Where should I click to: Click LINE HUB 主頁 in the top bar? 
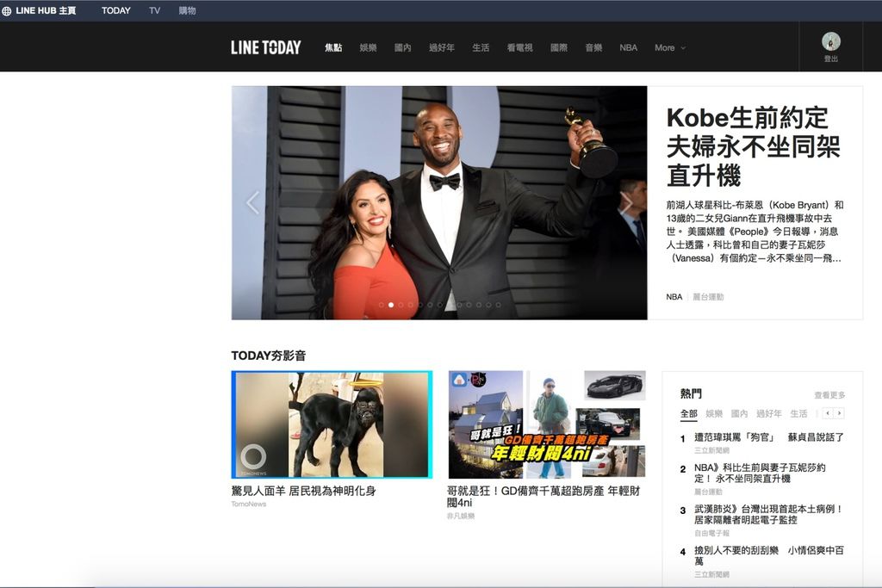click(46, 10)
